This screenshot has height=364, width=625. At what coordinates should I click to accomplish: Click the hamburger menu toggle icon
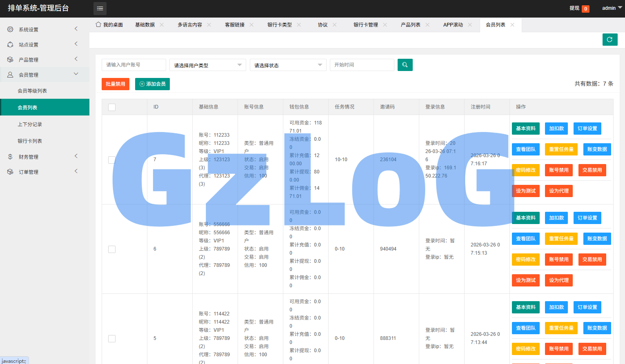point(100,9)
